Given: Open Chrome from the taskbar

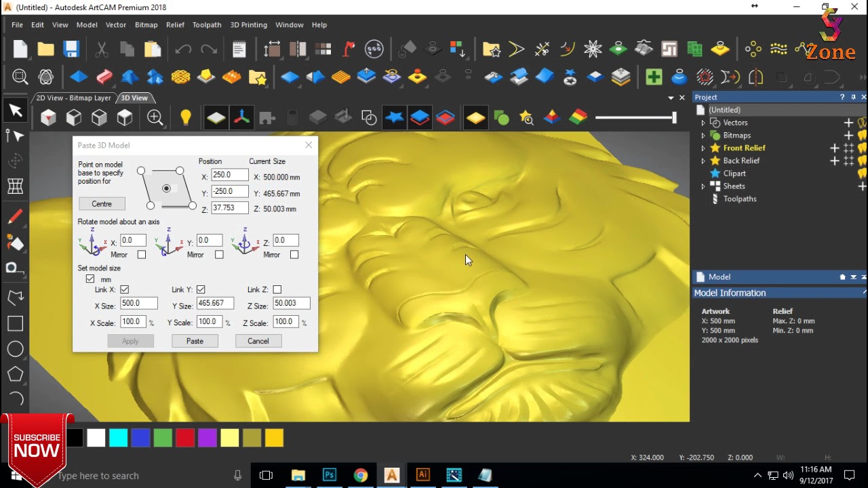Looking at the screenshot, I should (360, 475).
